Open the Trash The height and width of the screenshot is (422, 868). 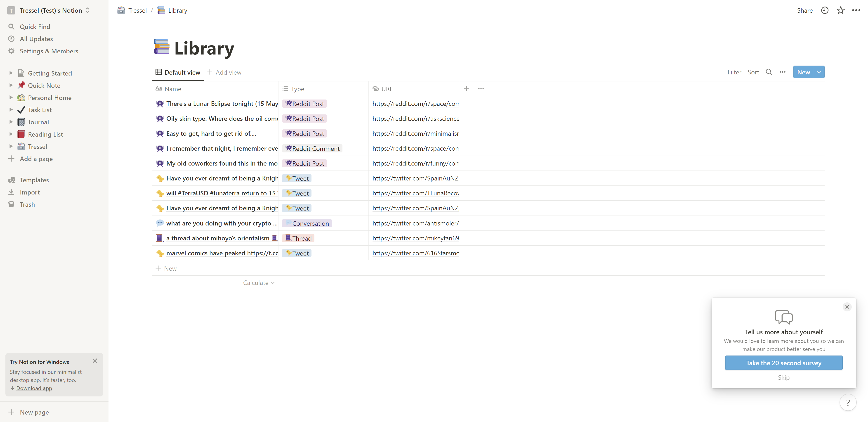tap(27, 204)
